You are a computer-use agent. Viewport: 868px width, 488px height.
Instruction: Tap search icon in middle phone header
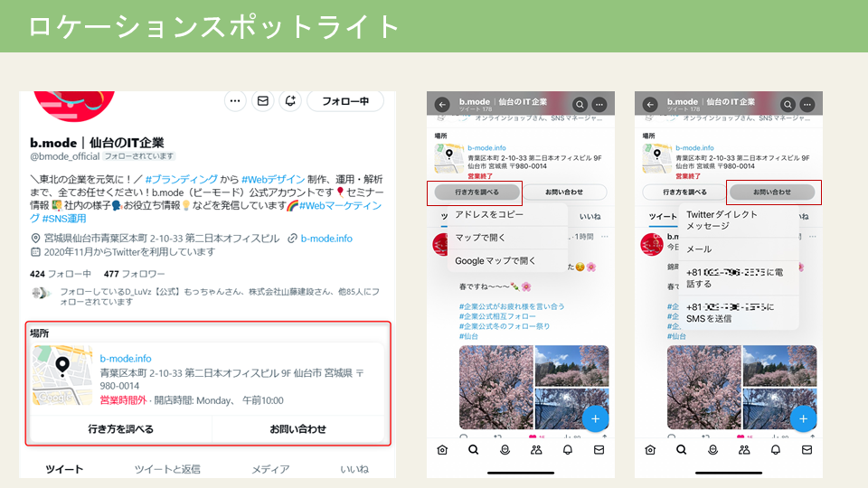(580, 104)
